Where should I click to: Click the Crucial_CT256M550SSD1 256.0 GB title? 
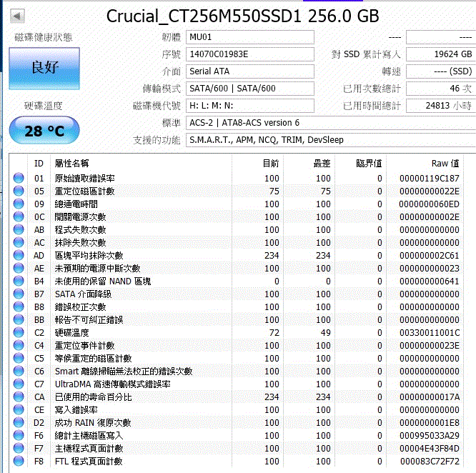click(242, 16)
